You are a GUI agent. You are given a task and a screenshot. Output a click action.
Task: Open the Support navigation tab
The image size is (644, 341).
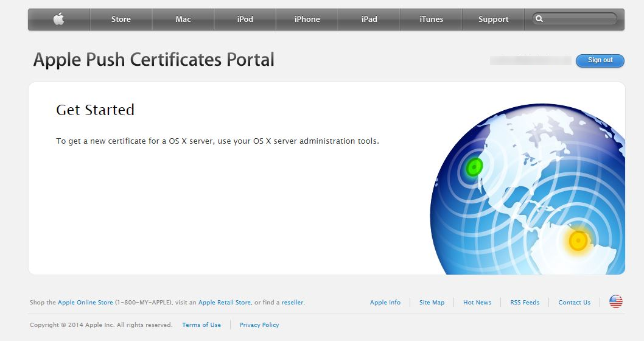coord(493,19)
